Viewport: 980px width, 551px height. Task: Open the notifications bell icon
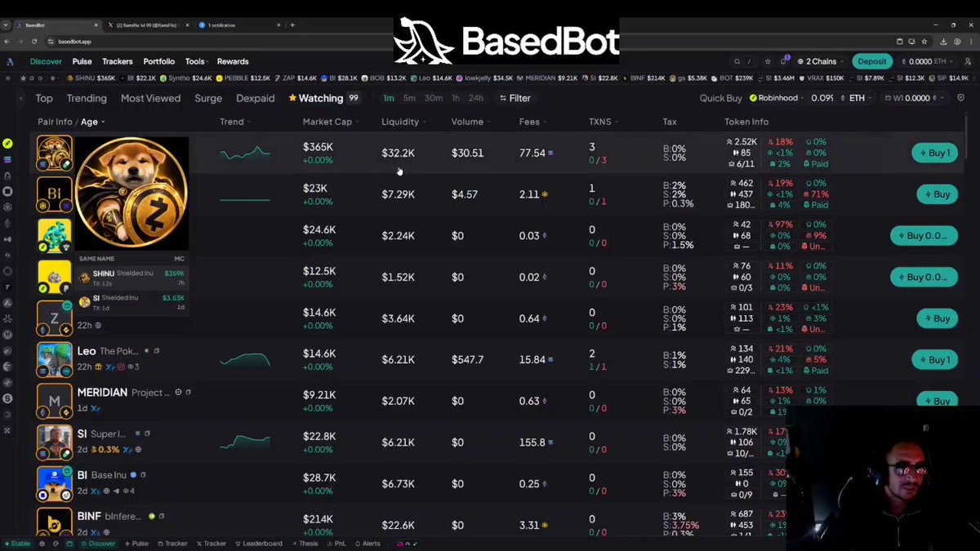point(784,61)
